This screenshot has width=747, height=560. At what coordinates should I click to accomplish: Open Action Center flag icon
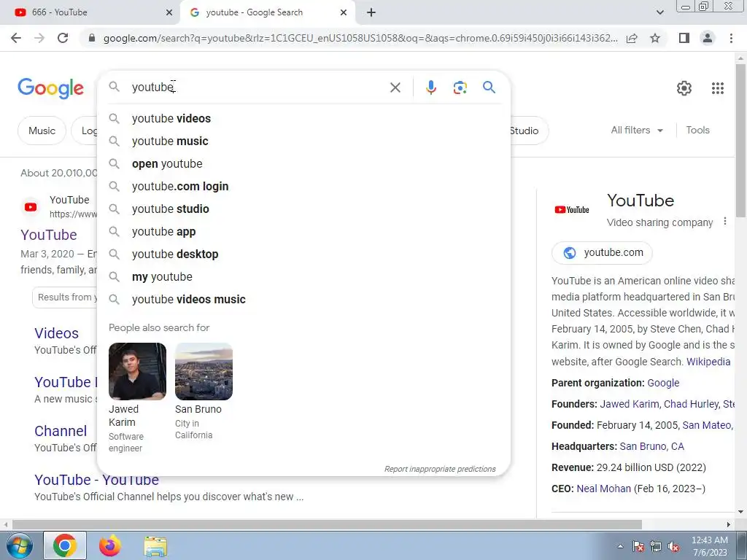coord(638,547)
